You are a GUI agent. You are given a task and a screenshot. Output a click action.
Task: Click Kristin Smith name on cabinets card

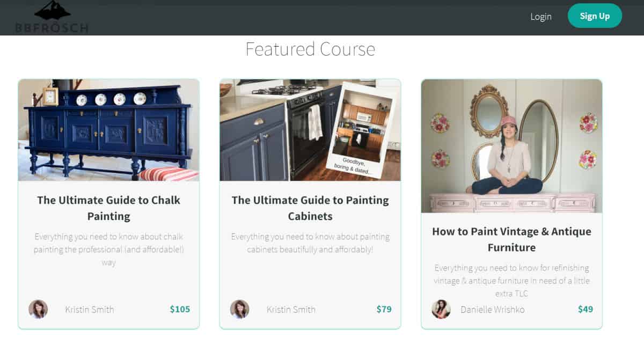click(x=291, y=310)
